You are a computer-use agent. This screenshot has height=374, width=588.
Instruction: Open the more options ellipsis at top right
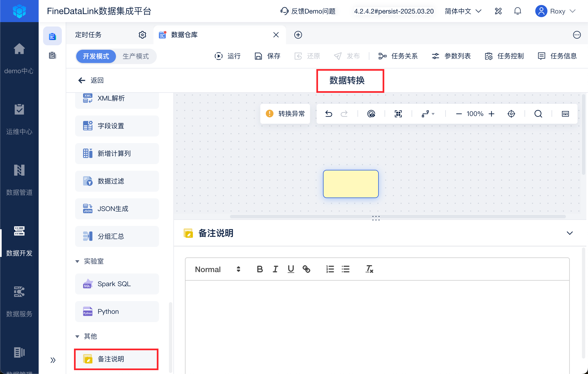(577, 35)
